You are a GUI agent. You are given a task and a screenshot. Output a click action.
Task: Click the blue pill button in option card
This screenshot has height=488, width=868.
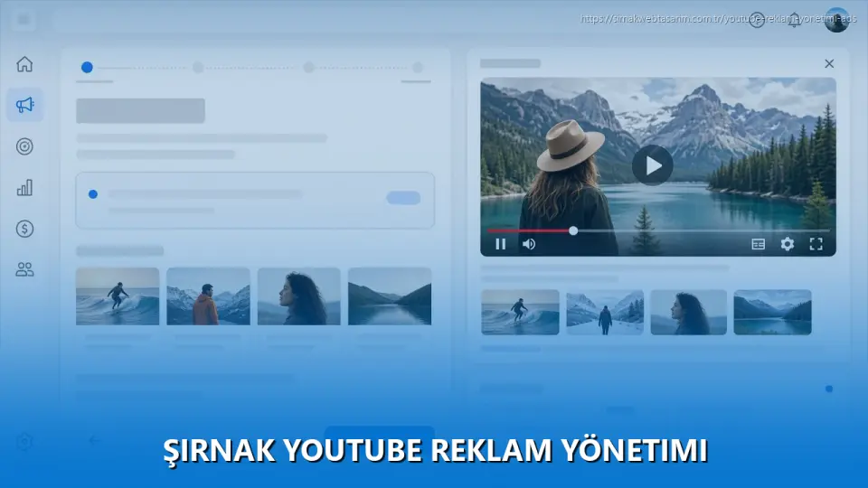coord(403,198)
